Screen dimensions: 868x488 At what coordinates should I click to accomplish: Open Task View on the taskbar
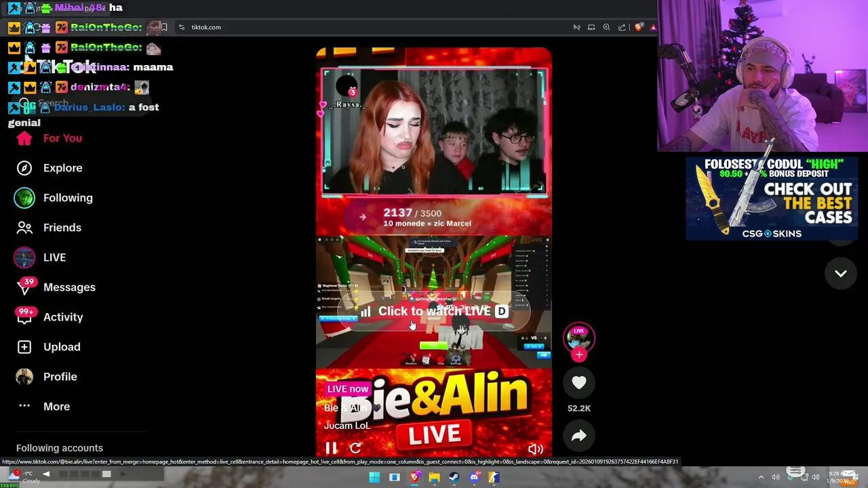pos(394,477)
